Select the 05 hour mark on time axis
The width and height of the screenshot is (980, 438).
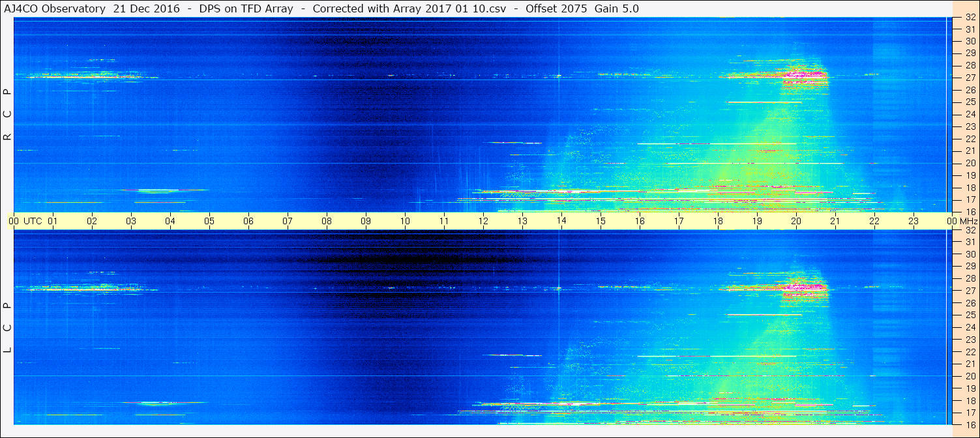click(209, 221)
